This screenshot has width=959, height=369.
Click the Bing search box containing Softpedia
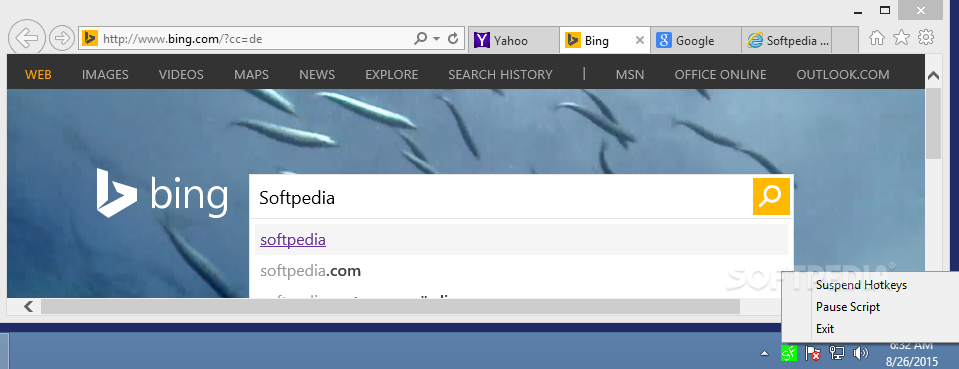point(500,197)
